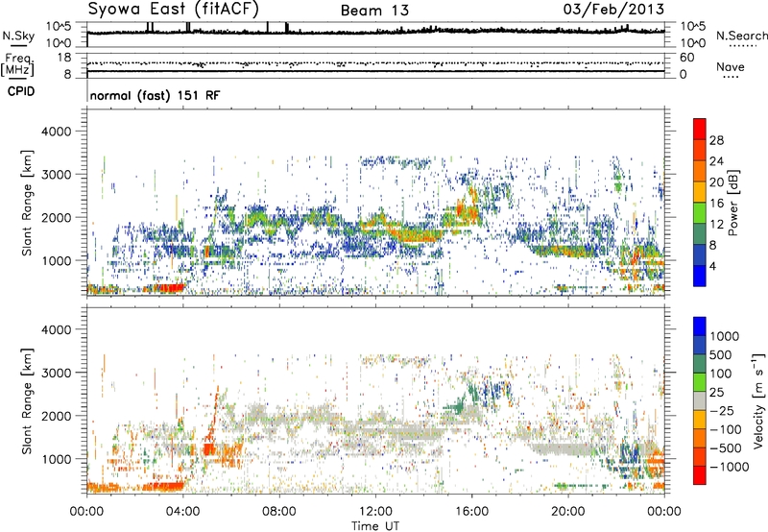Screen dimensions: 768x532
Task: Click the "3000" range tick of the power panel
Action: coord(56,175)
